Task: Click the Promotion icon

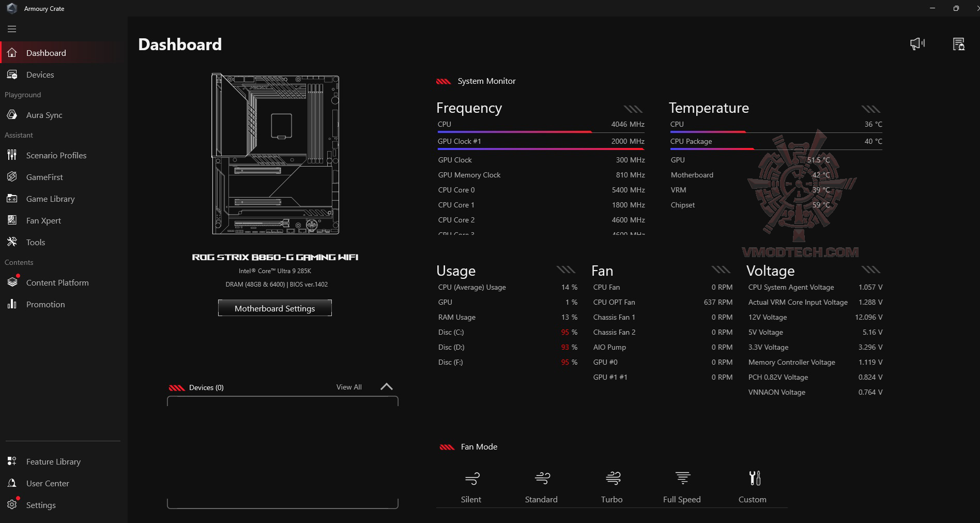Action: [12, 304]
